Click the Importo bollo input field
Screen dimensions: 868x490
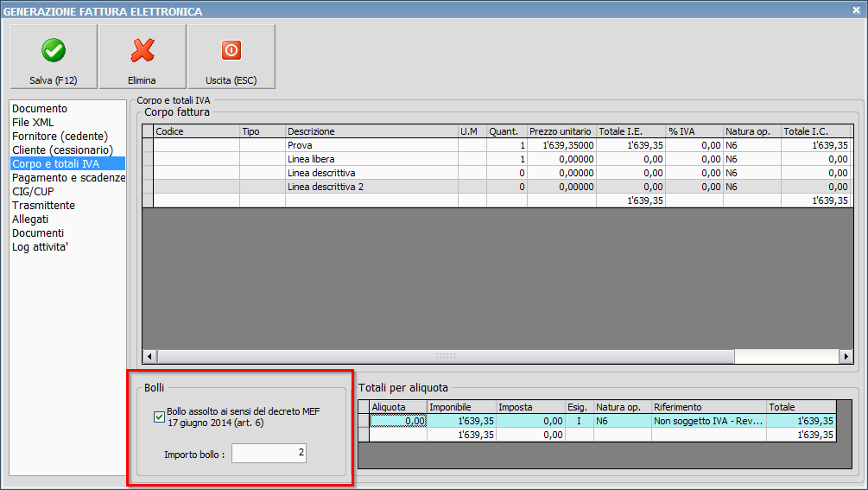click(269, 453)
